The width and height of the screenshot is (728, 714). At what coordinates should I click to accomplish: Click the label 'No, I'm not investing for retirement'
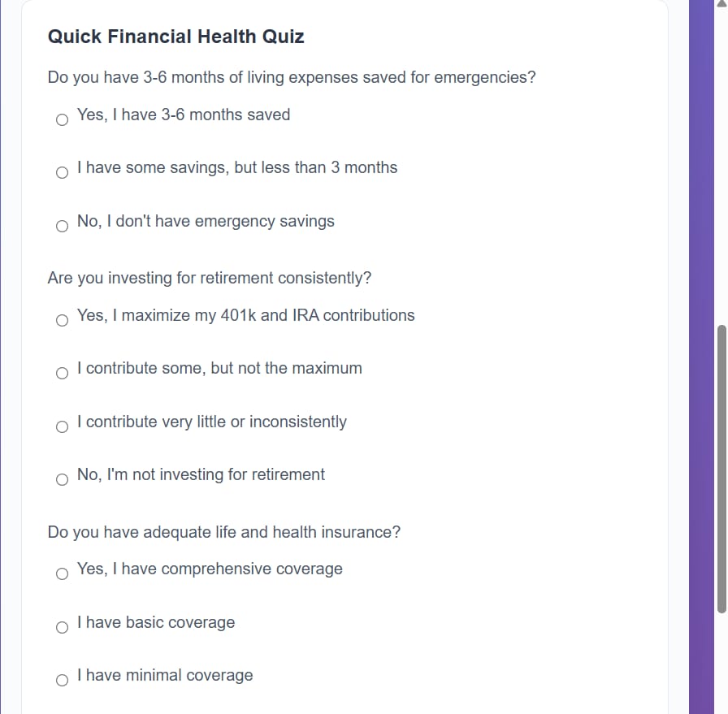click(201, 474)
